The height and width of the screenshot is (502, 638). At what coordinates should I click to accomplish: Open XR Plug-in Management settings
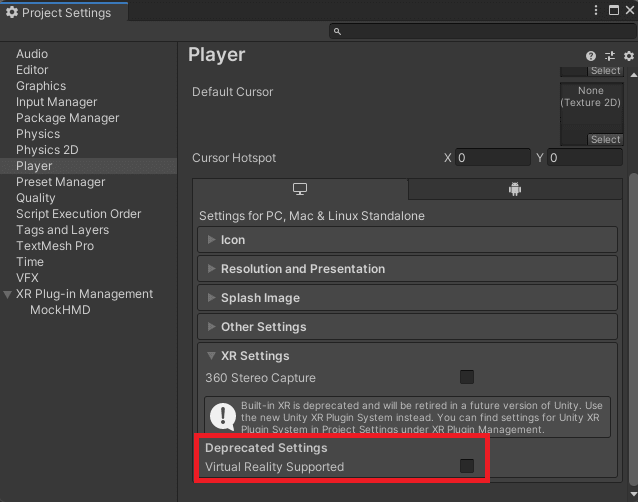(x=84, y=294)
